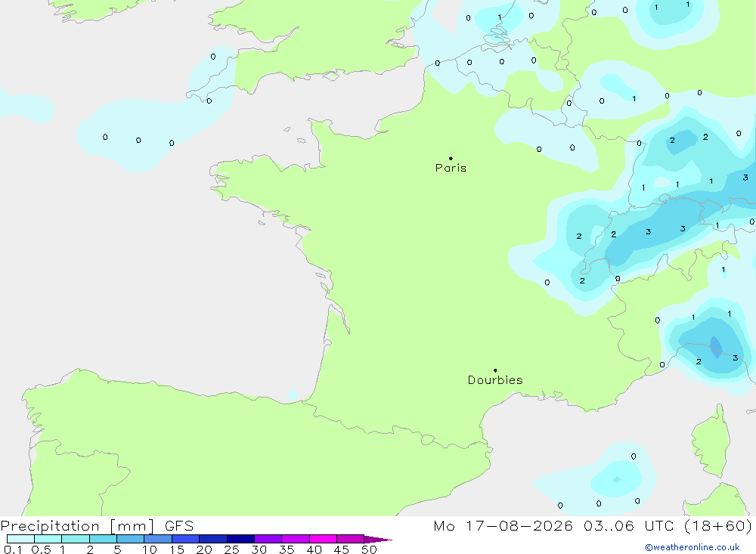
Task: Pick the 2–5 mm sky blue swatch
Action: pos(103,539)
